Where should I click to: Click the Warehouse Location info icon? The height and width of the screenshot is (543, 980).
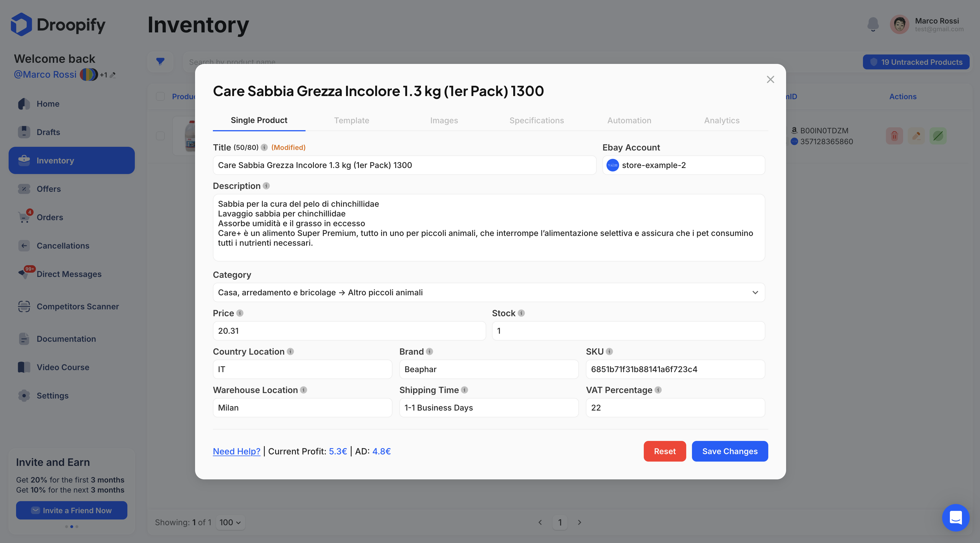tap(304, 390)
